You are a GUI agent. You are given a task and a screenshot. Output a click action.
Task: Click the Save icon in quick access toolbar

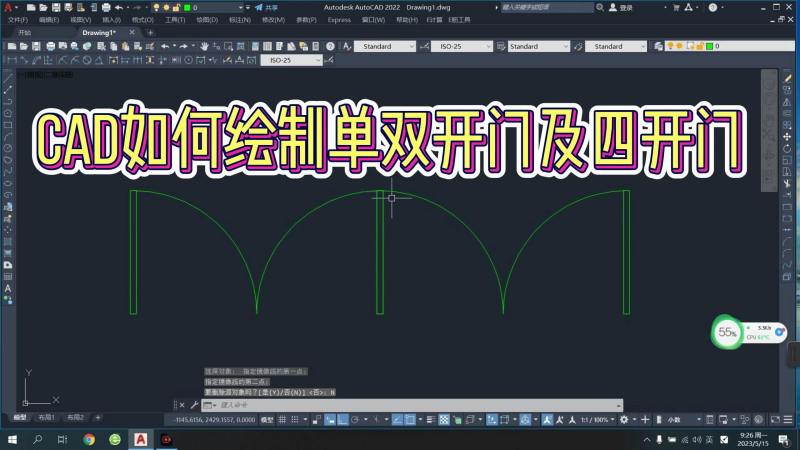pyautogui.click(x=56, y=8)
